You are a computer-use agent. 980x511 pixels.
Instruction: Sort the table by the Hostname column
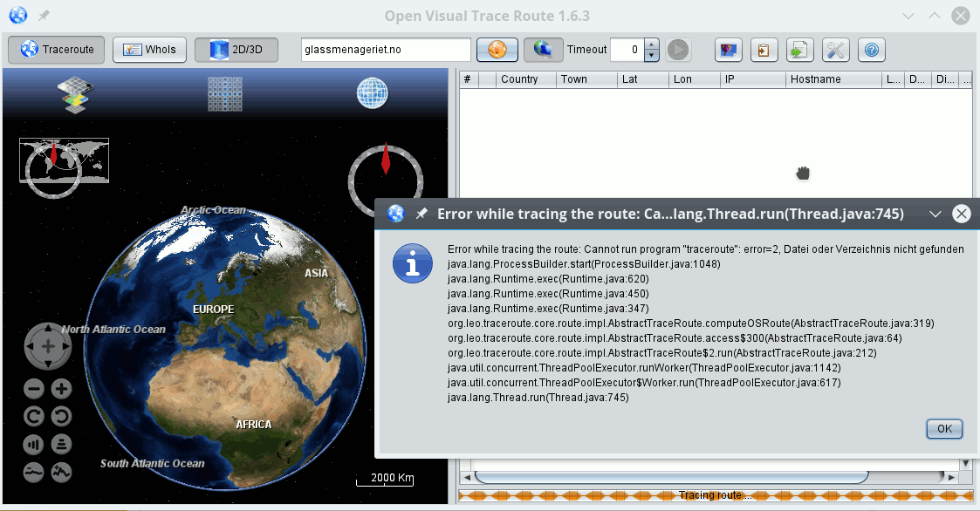(833, 79)
